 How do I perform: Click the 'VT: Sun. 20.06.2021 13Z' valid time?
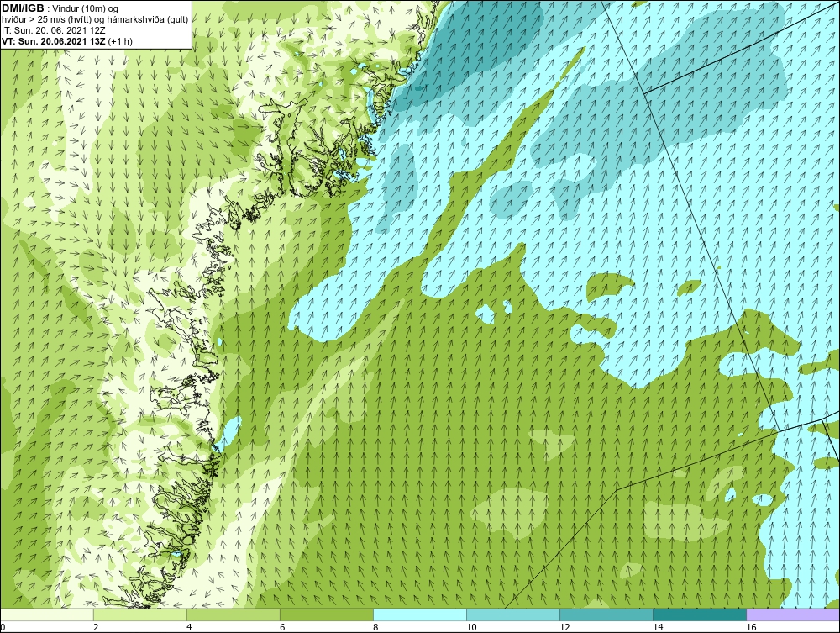coord(54,40)
